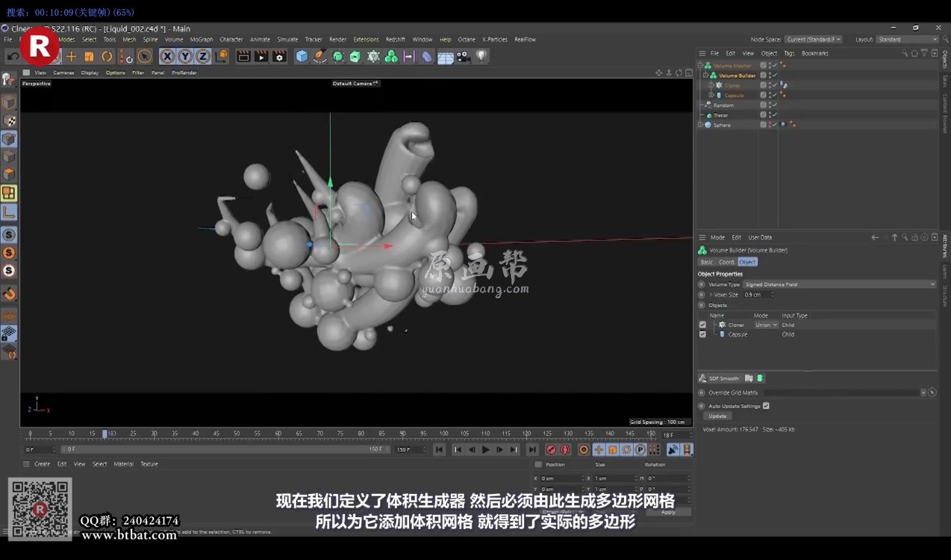The image size is (951, 560).
Task: Toggle Volume Mesher enable checkmark
Action: (775, 65)
